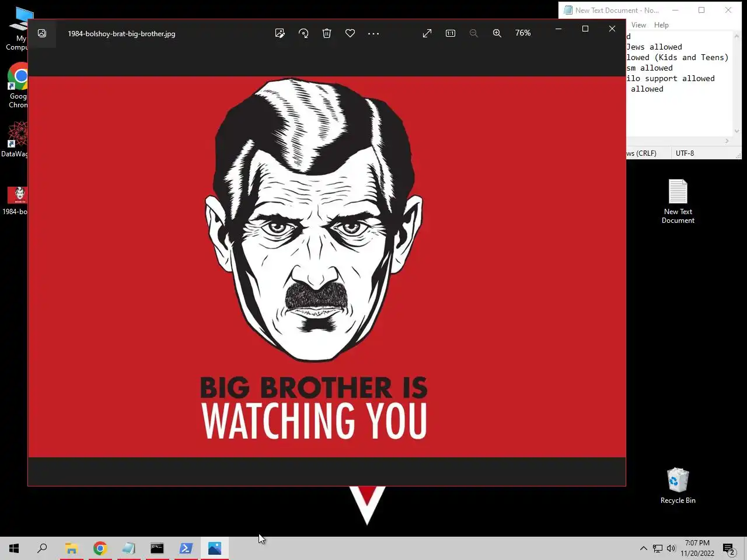Click the Notepad title bar text
This screenshot has height=560, width=747.
pyautogui.click(x=617, y=10)
